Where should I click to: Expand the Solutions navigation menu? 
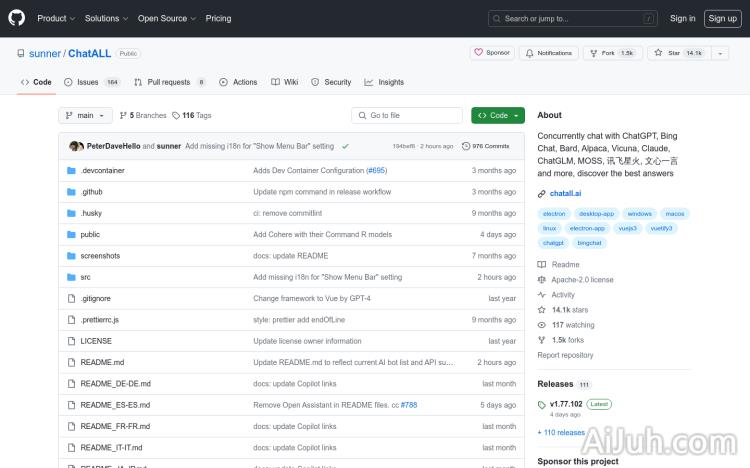tap(105, 18)
